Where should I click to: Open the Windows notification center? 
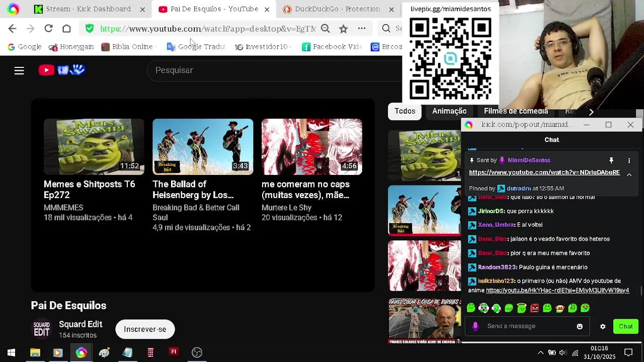click(628, 352)
